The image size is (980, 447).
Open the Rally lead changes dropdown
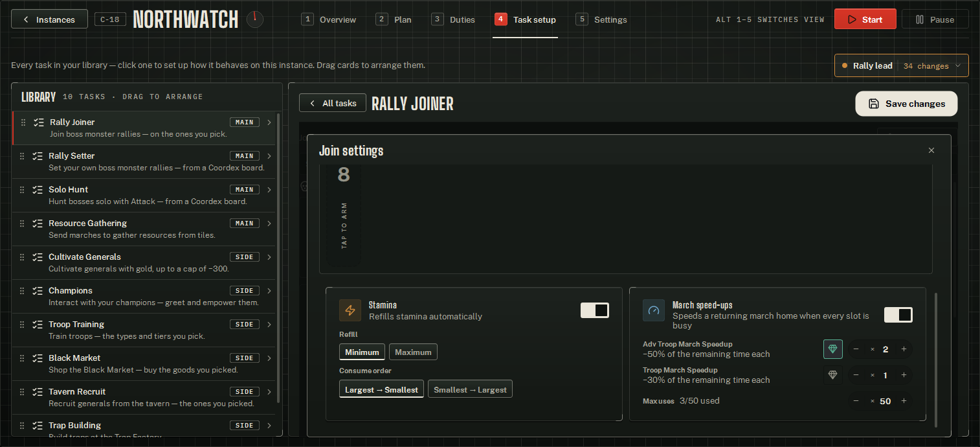point(902,65)
